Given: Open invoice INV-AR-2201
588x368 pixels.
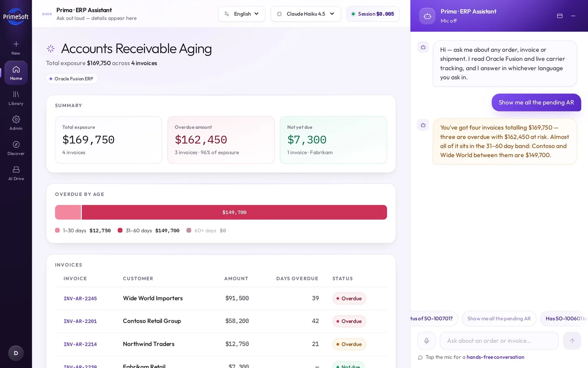Looking at the screenshot, I should point(80,321).
